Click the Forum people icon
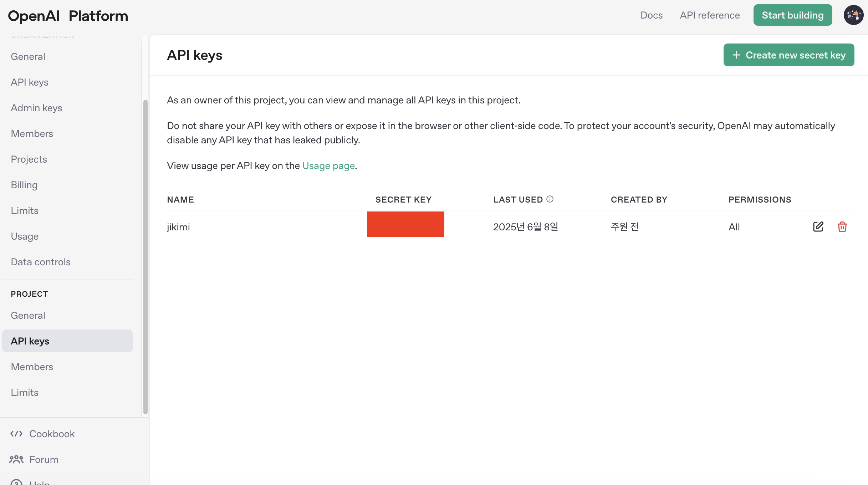 (16, 459)
